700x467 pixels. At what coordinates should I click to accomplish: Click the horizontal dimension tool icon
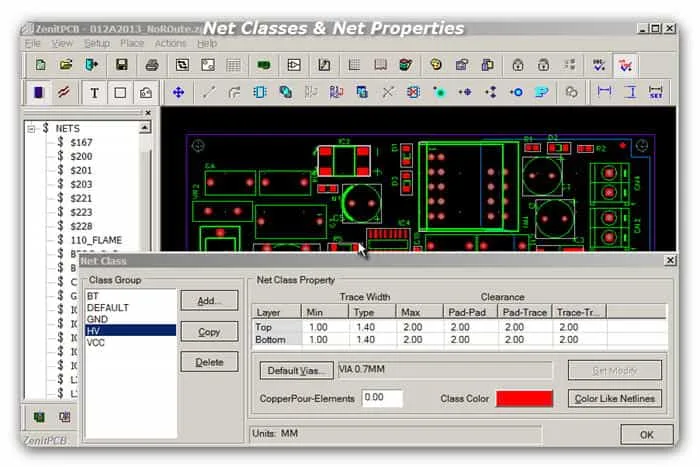click(604, 92)
